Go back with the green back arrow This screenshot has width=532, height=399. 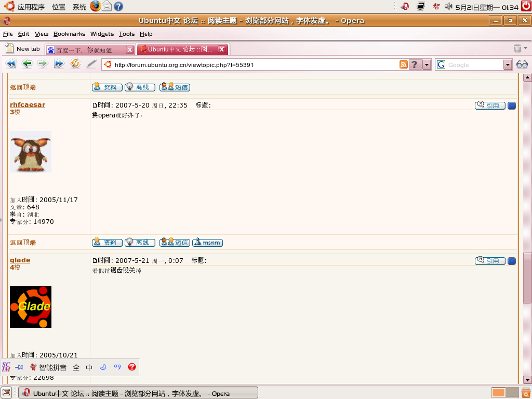27,63
